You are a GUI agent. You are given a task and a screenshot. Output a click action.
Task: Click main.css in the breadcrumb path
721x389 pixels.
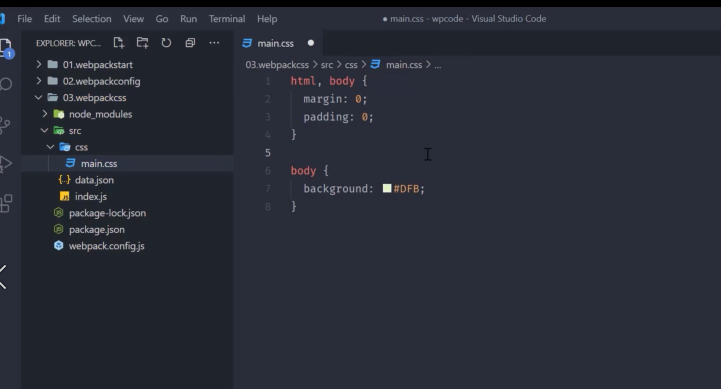coord(404,65)
